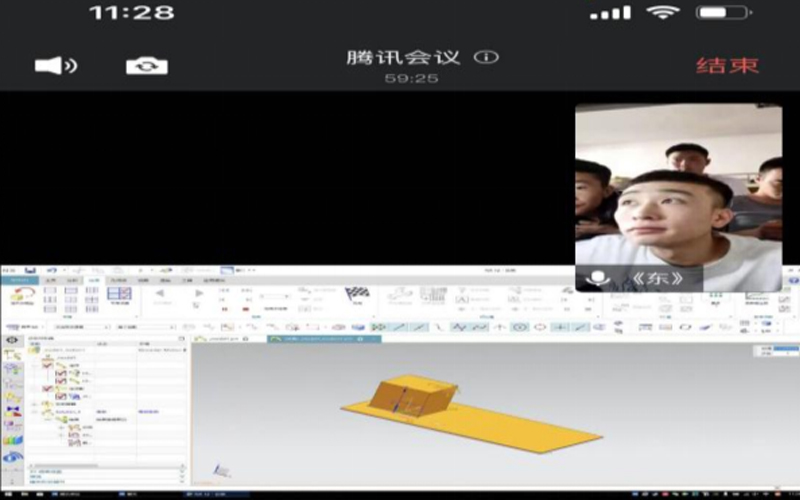The image size is (800, 500).
Task: Tap the 腾讯会议 meeting title
Action: [403, 57]
